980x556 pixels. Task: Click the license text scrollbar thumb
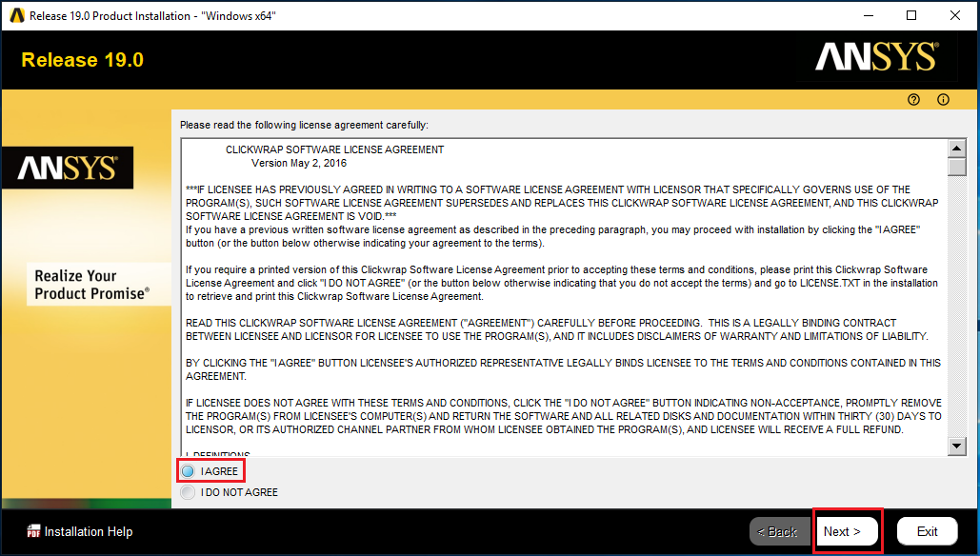point(957,168)
